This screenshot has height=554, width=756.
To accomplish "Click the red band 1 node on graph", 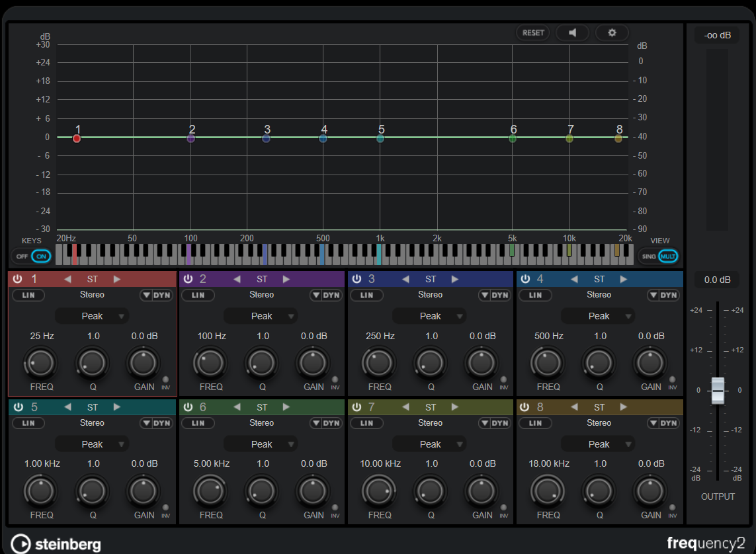I will (x=77, y=139).
